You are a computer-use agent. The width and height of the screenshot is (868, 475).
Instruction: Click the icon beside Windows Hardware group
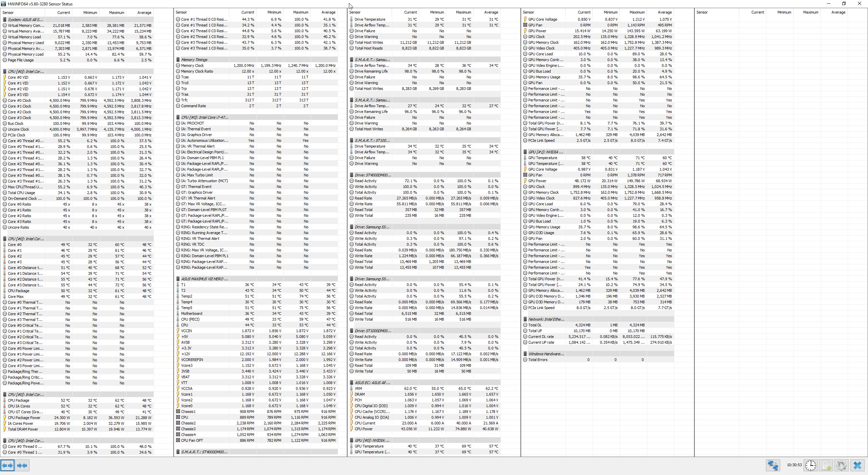click(525, 354)
